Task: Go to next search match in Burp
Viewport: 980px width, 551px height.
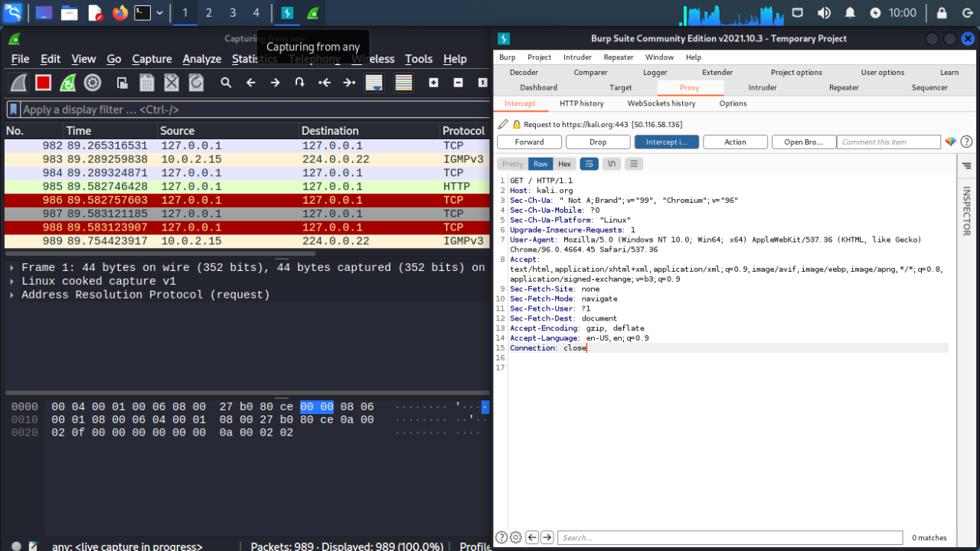Action: [x=547, y=537]
